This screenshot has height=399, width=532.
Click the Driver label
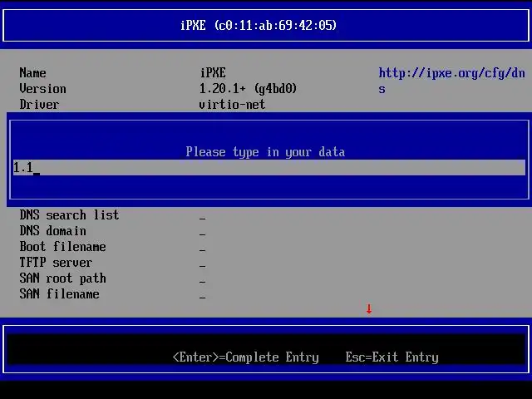[39, 105]
